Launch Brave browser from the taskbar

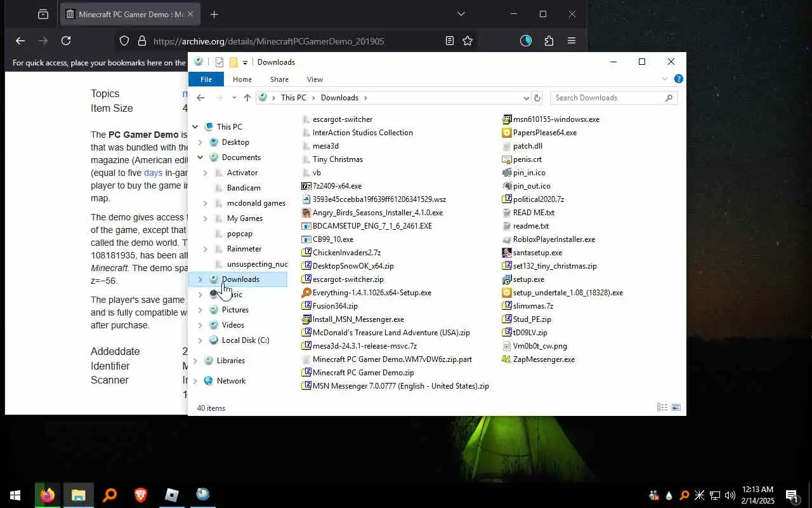[141, 495]
